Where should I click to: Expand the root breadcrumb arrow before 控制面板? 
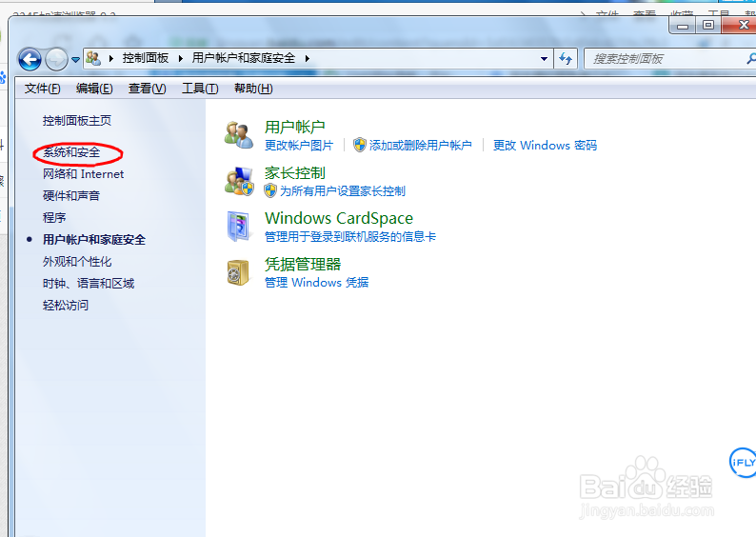click(111, 58)
